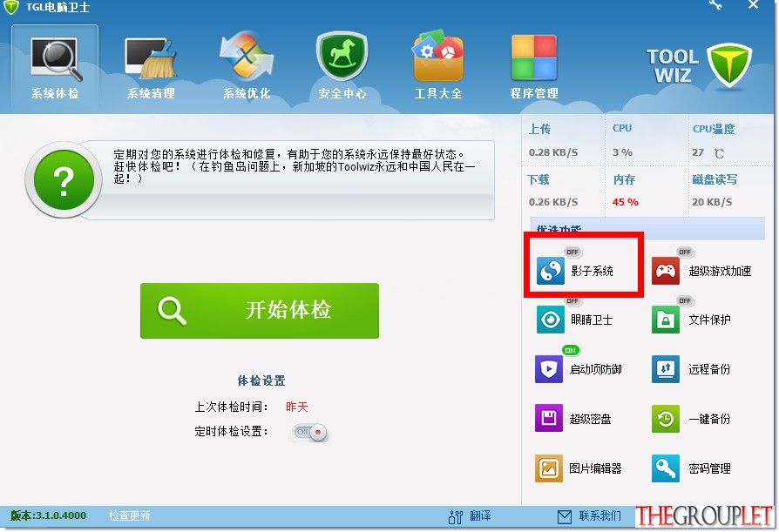The width and height of the screenshot is (779, 532).
Task: Toggle the OFF badge above 影子系统
Action: click(572, 252)
